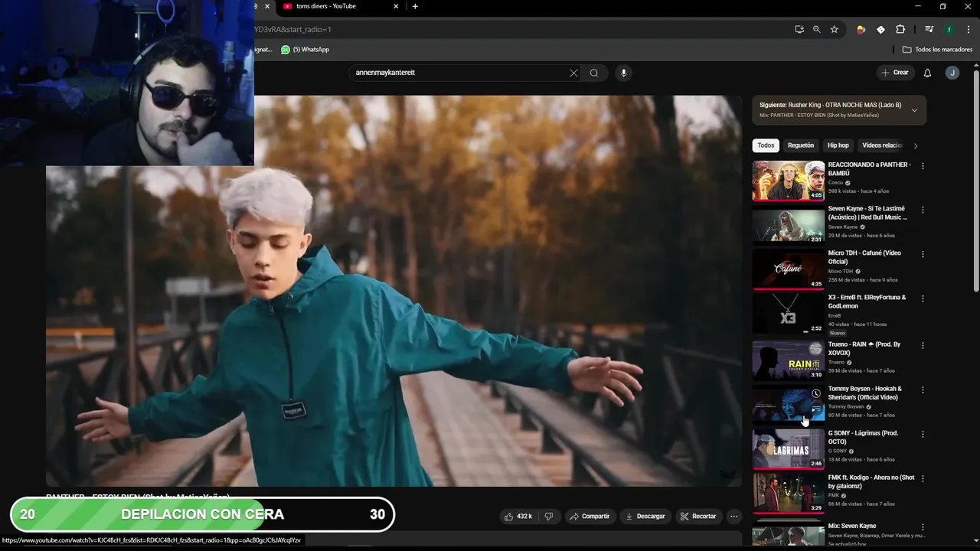The image size is (980, 551).
Task: Open more actions three-dot button below video
Action: 733,517
